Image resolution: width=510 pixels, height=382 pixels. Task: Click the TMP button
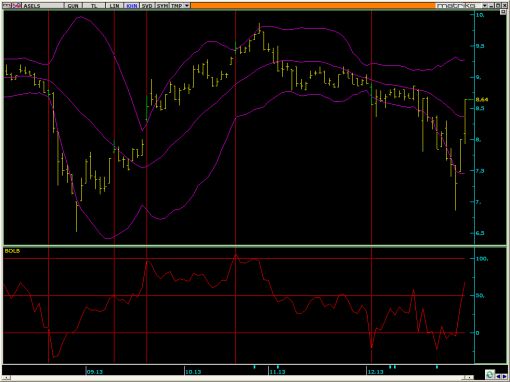177,6
